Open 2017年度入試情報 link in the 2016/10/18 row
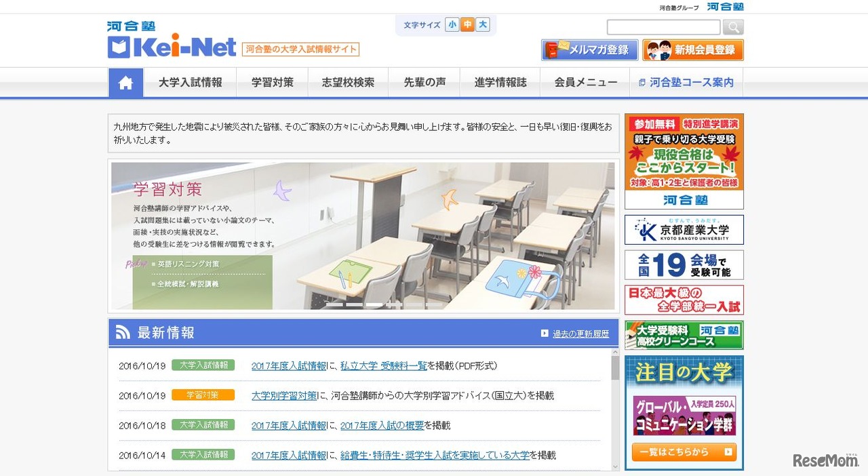868x476 pixels. [289, 425]
